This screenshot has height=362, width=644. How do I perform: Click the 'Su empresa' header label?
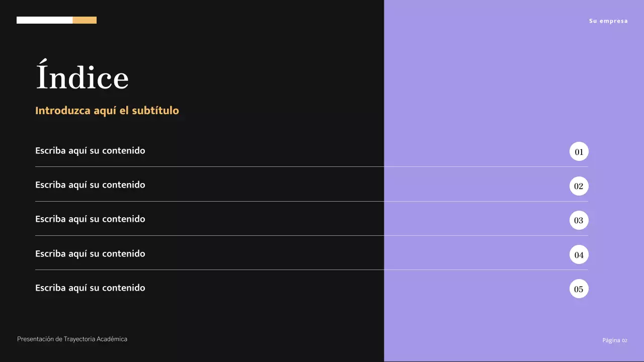pyautogui.click(x=608, y=21)
